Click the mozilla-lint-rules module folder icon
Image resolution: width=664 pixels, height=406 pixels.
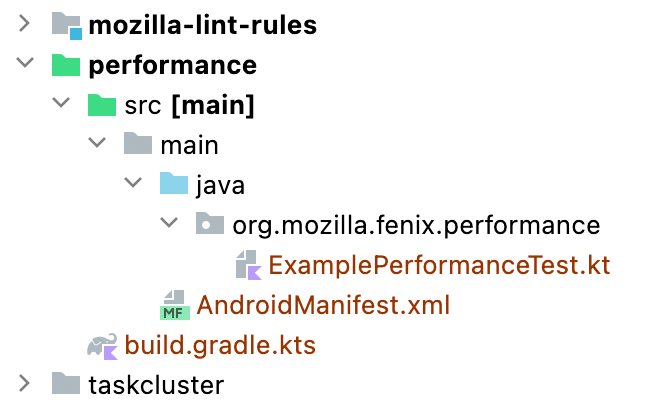point(66,25)
